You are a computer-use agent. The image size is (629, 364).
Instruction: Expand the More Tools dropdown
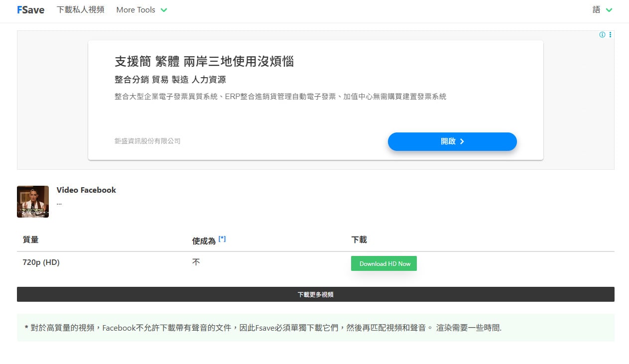(x=141, y=9)
